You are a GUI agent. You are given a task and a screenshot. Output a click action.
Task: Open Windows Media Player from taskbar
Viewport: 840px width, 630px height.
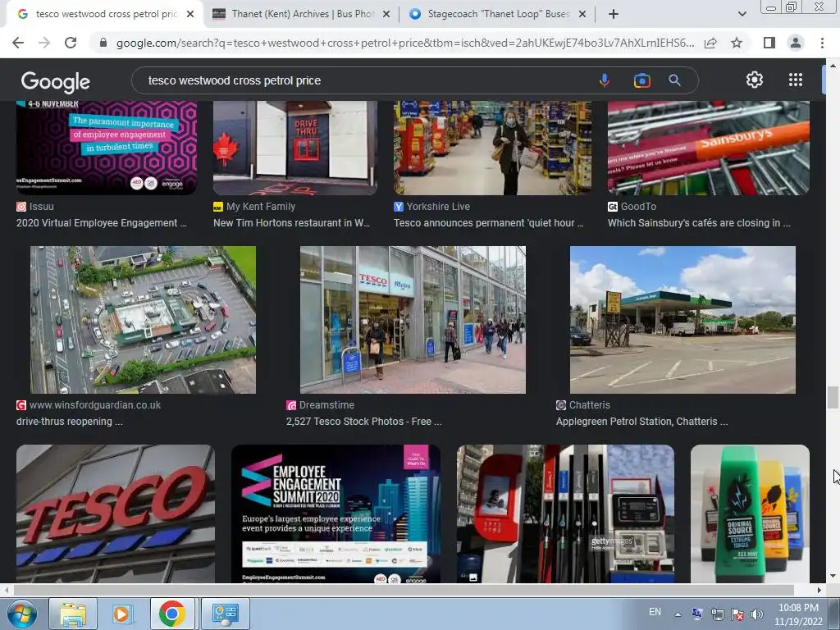tap(122, 614)
